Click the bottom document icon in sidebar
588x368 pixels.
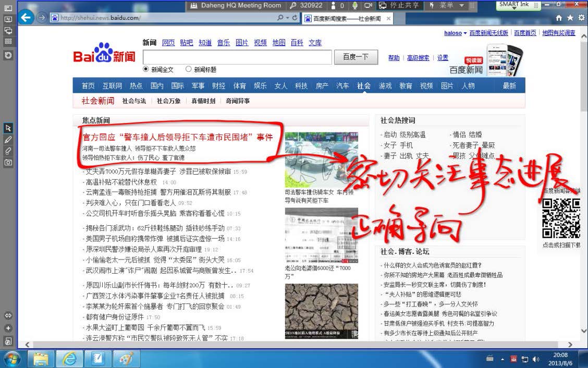tap(8, 341)
